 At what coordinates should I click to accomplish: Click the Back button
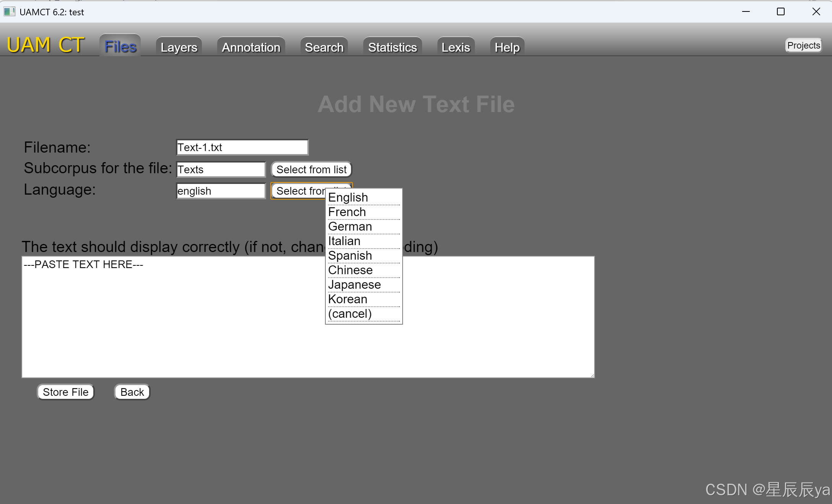point(132,392)
